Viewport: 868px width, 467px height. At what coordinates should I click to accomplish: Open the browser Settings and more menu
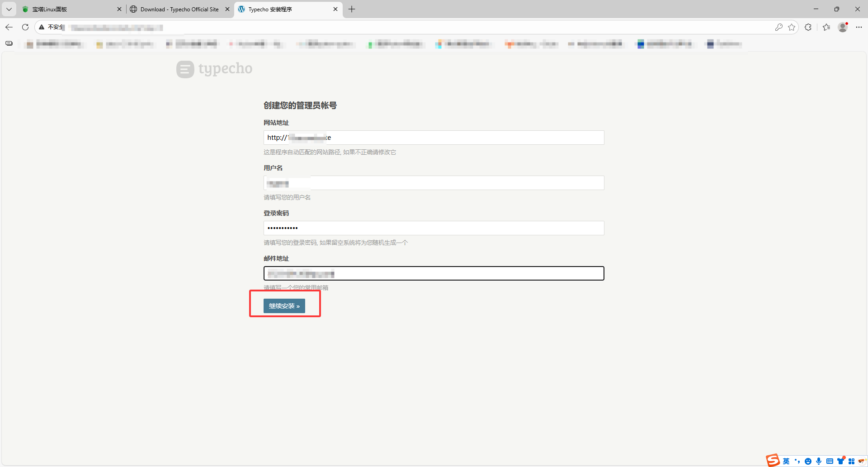[859, 27]
